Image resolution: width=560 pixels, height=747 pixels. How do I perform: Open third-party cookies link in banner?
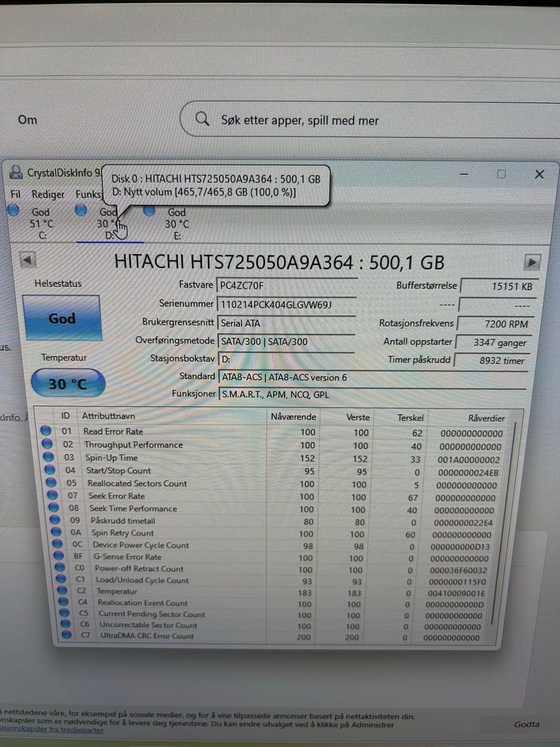[x=52, y=729]
